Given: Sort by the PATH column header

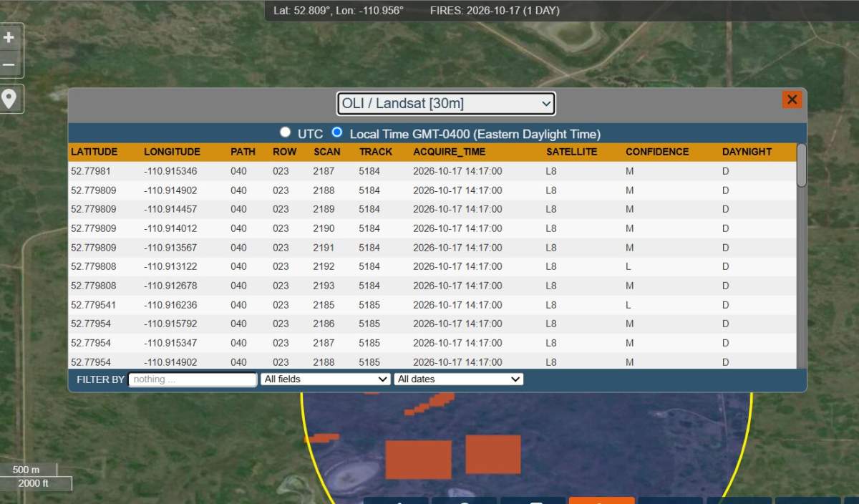Looking at the screenshot, I should tap(243, 152).
